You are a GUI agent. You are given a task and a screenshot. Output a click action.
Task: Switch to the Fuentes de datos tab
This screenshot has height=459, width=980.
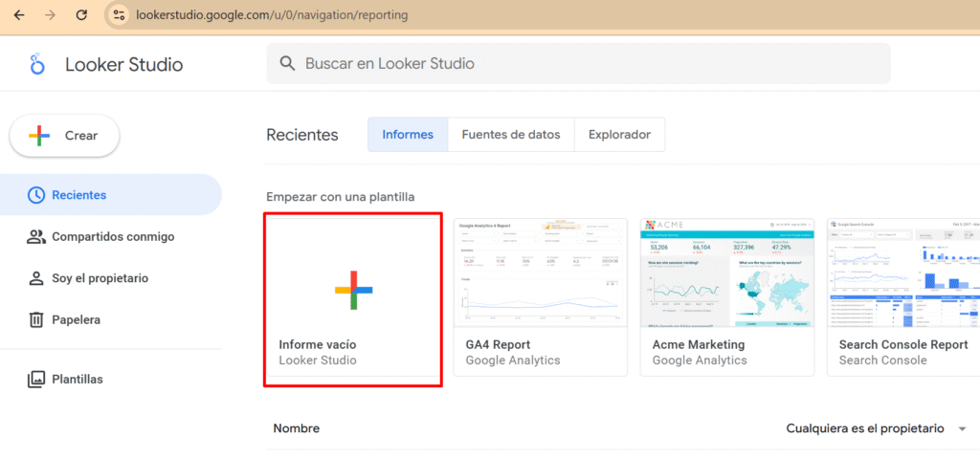click(511, 134)
